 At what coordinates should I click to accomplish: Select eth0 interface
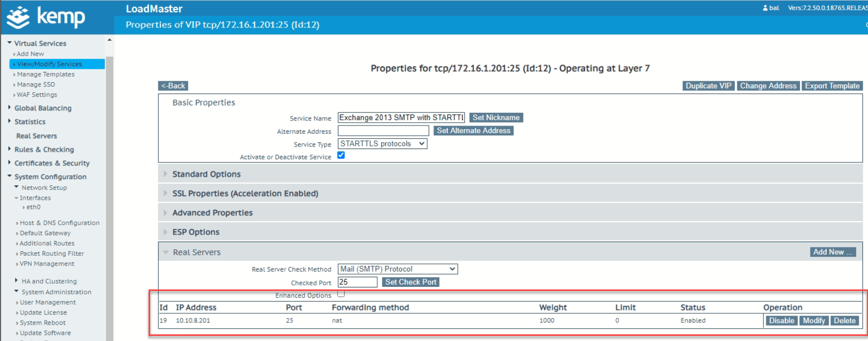click(33, 207)
